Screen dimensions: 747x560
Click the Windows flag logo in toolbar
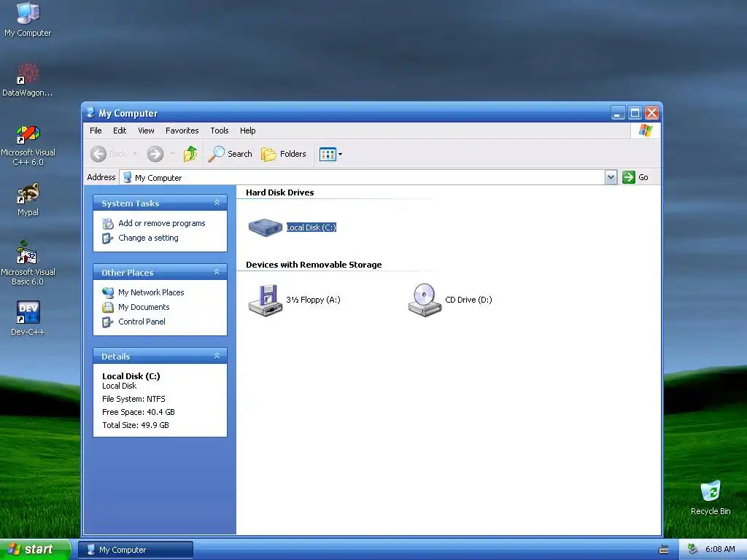tap(645, 131)
